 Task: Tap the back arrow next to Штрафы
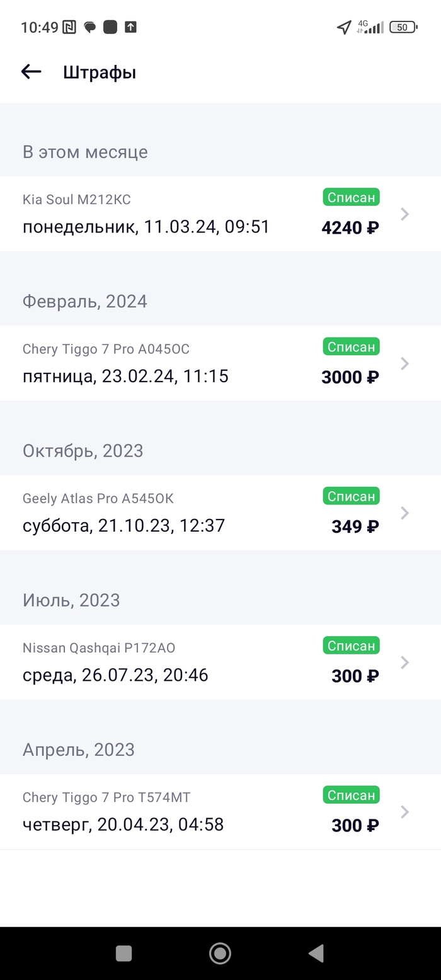pyautogui.click(x=31, y=72)
